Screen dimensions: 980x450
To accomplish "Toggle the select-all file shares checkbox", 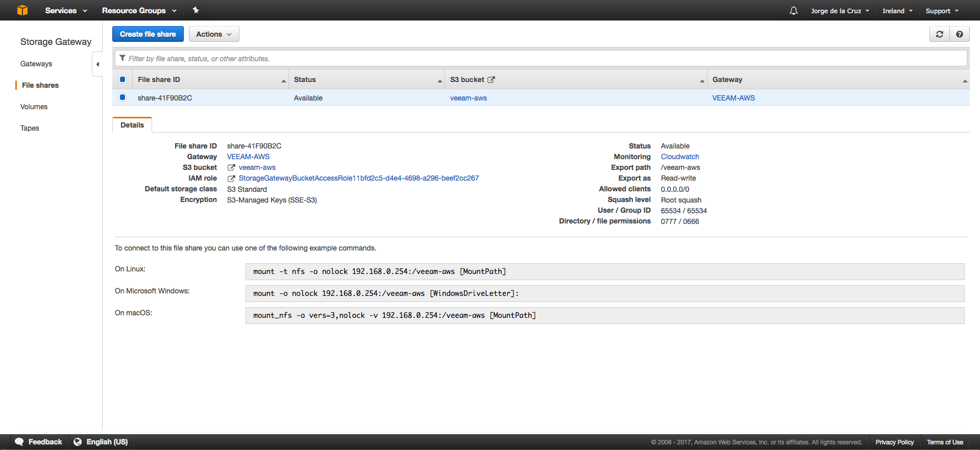I will click(122, 79).
